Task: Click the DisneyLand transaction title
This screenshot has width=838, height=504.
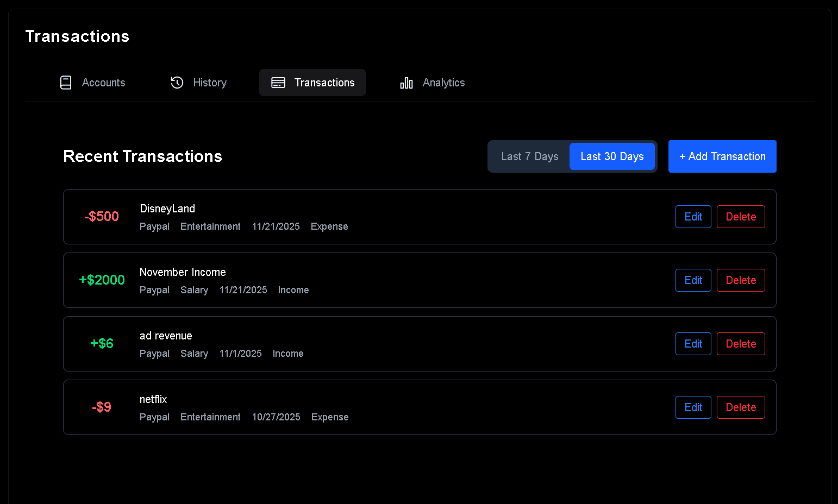Action: [167, 209]
